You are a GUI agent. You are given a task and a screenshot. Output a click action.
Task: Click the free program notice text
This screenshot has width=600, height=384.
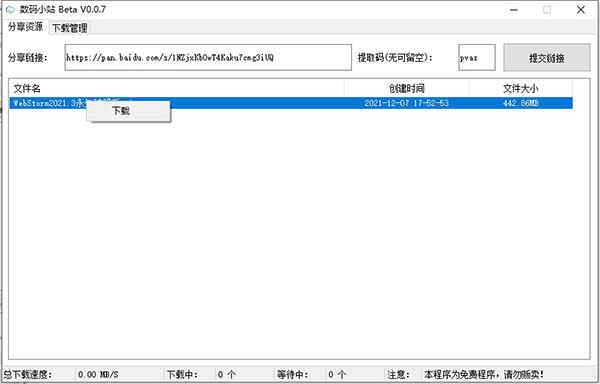tap(484, 374)
